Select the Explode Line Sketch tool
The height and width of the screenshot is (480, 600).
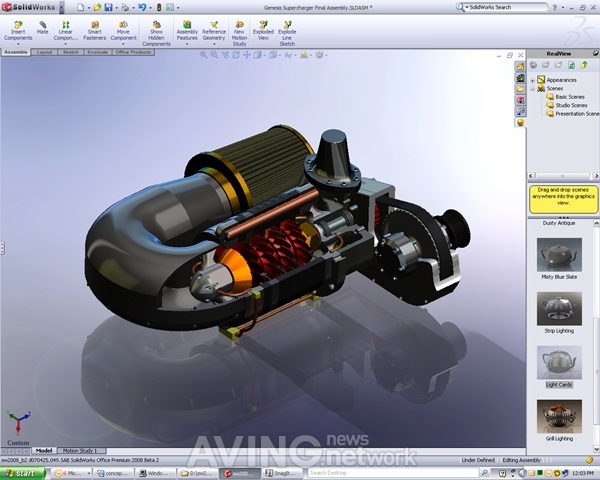pyautogui.click(x=287, y=34)
